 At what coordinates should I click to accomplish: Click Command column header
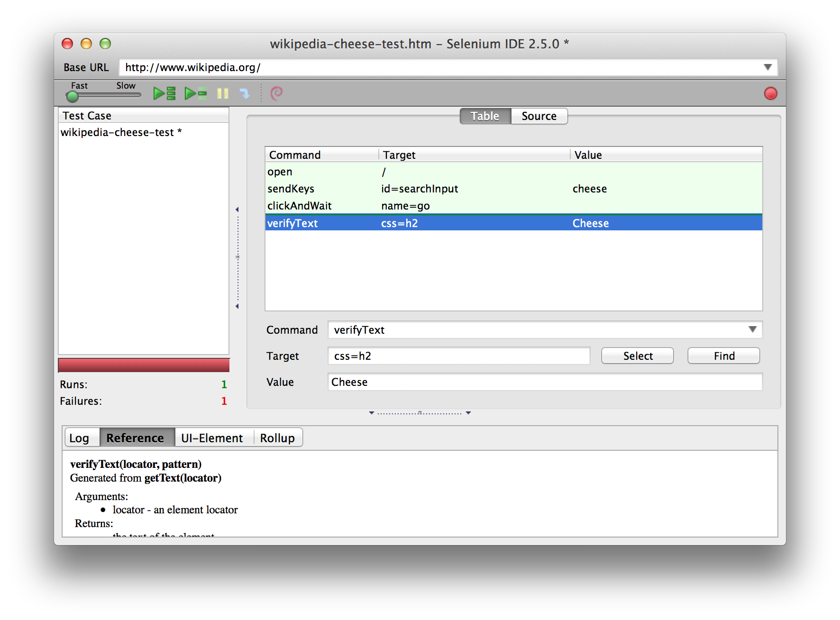[x=322, y=155]
